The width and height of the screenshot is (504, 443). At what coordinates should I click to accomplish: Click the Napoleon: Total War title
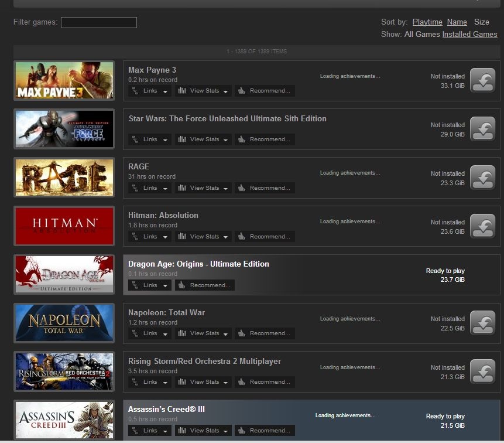tap(166, 312)
